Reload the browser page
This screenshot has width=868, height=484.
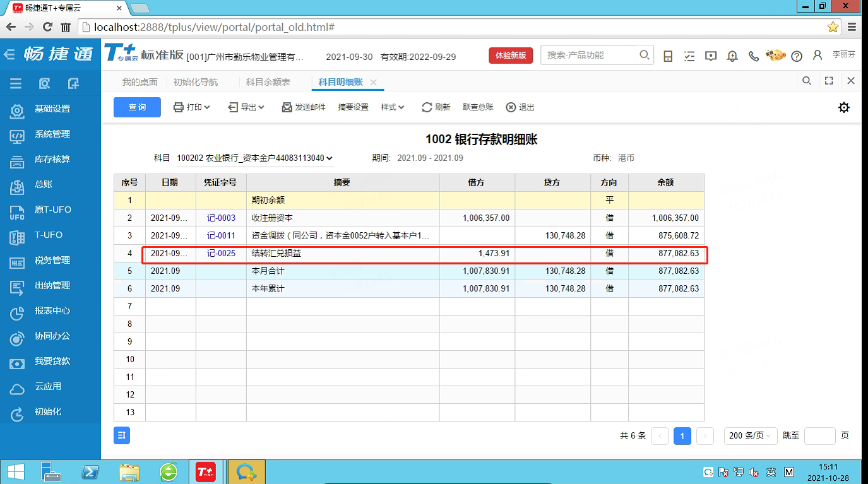pyautogui.click(x=47, y=27)
